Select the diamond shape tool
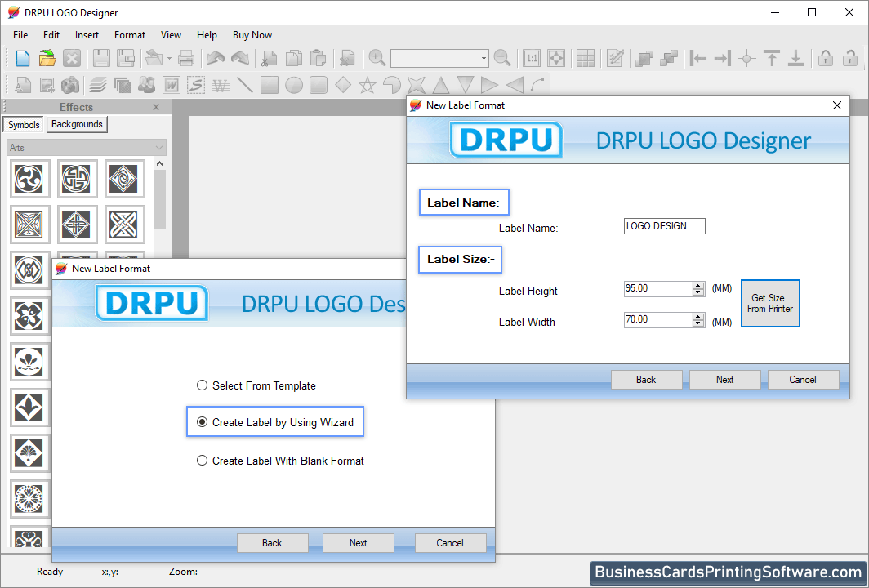 coord(343,86)
